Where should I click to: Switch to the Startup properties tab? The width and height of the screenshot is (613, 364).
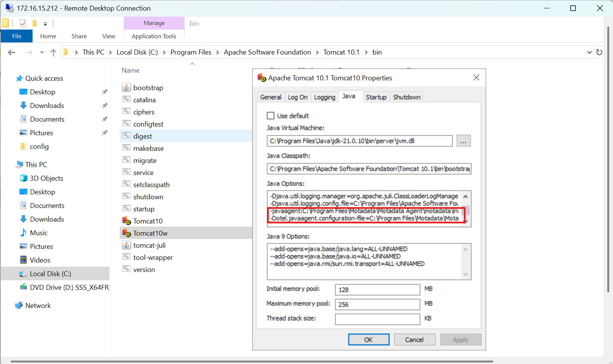point(376,97)
